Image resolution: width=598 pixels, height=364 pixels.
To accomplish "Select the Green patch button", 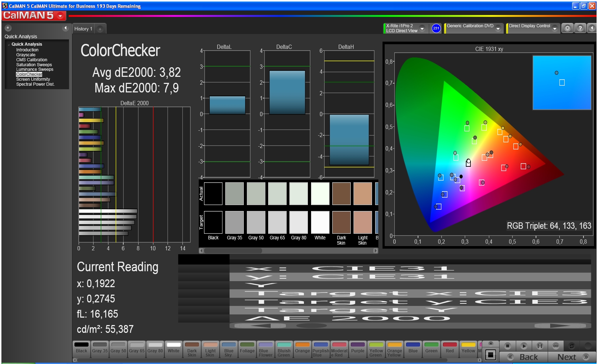I will coord(431,349).
